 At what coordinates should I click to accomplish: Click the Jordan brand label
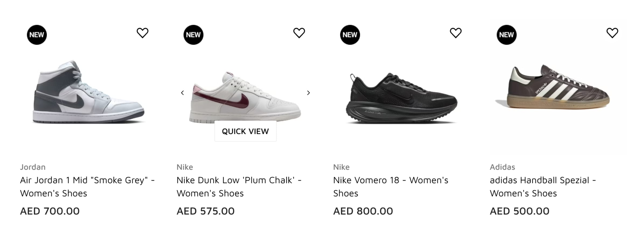point(33,167)
